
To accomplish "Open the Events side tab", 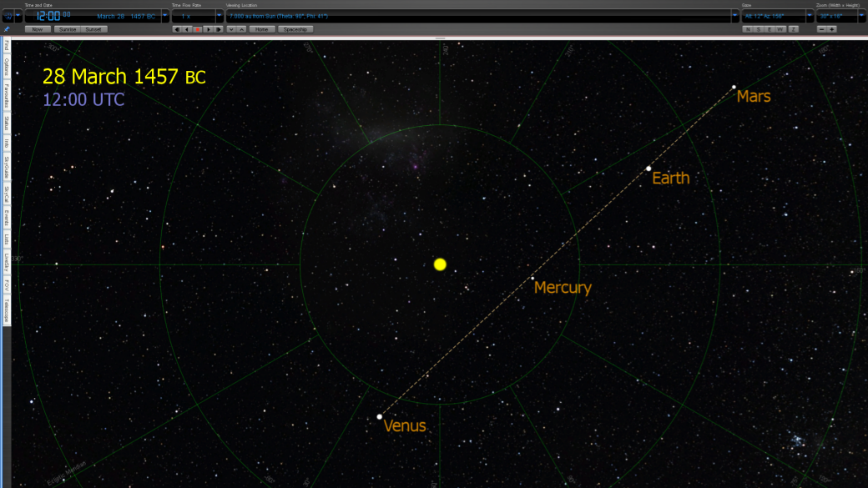I will [x=7, y=219].
